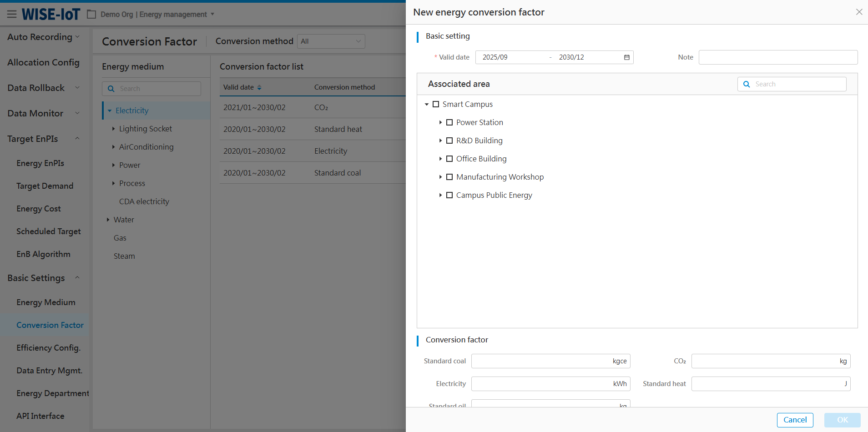Click the Valid date sort icon

259,87
